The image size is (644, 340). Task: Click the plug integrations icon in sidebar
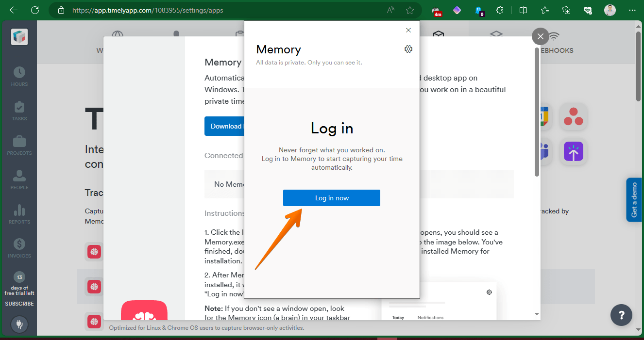click(x=19, y=324)
